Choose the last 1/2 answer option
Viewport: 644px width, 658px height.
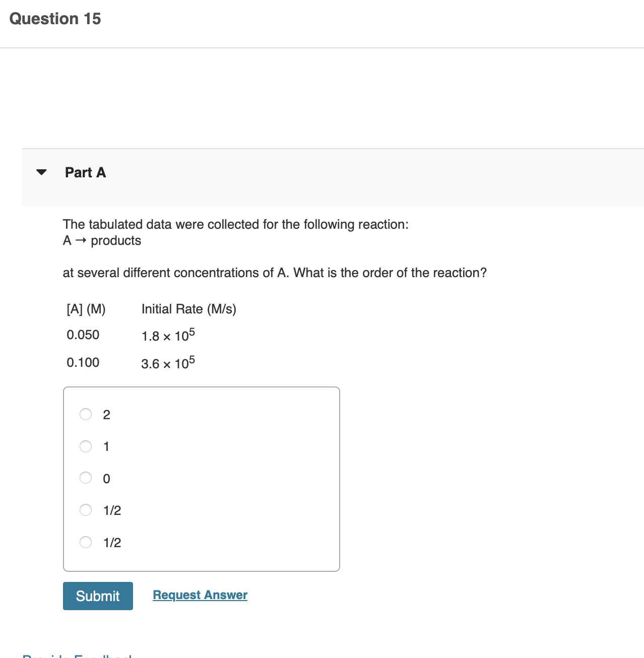coord(86,542)
